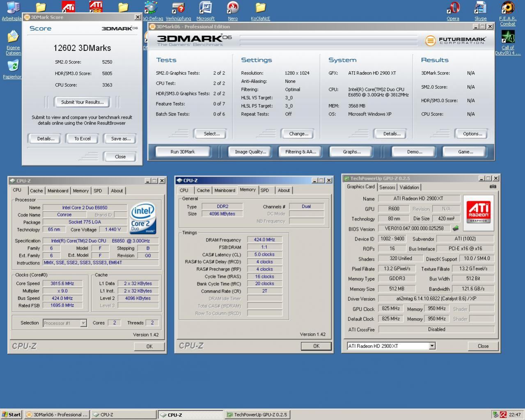525x420 pixels.
Task: Launch the Skype desktop shortcut
Action: pos(480,8)
